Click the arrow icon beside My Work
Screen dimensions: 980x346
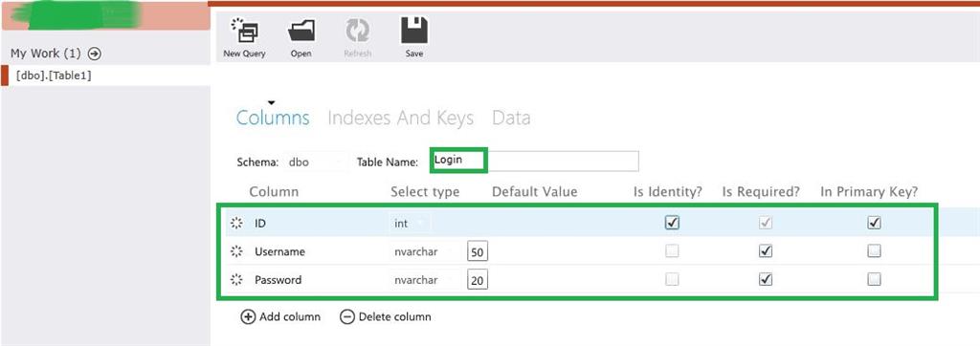tap(95, 54)
